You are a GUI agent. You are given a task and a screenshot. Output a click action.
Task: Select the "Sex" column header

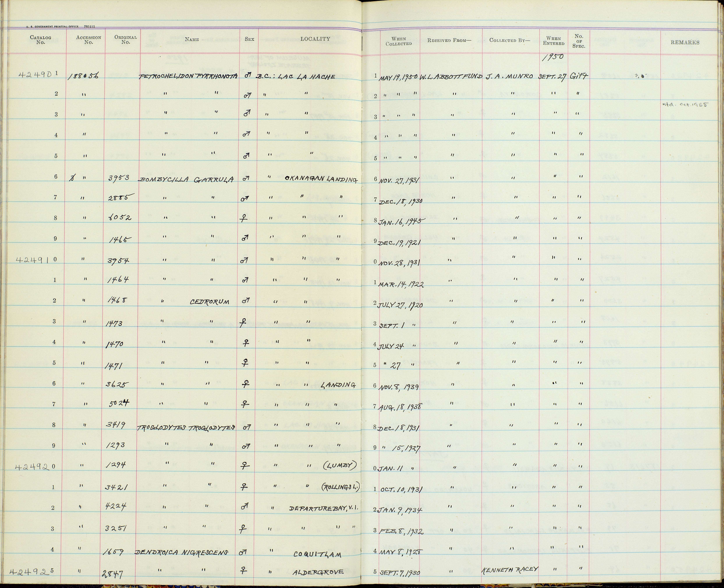click(x=249, y=39)
